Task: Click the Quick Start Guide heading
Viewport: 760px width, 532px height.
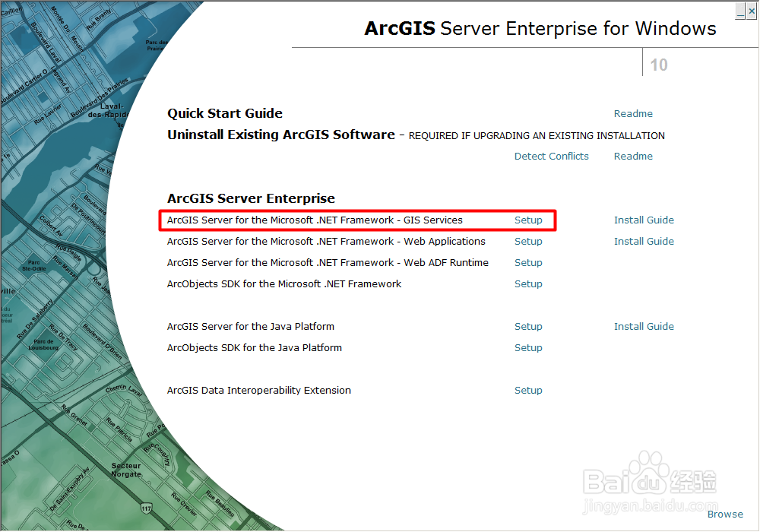Action: click(x=225, y=114)
